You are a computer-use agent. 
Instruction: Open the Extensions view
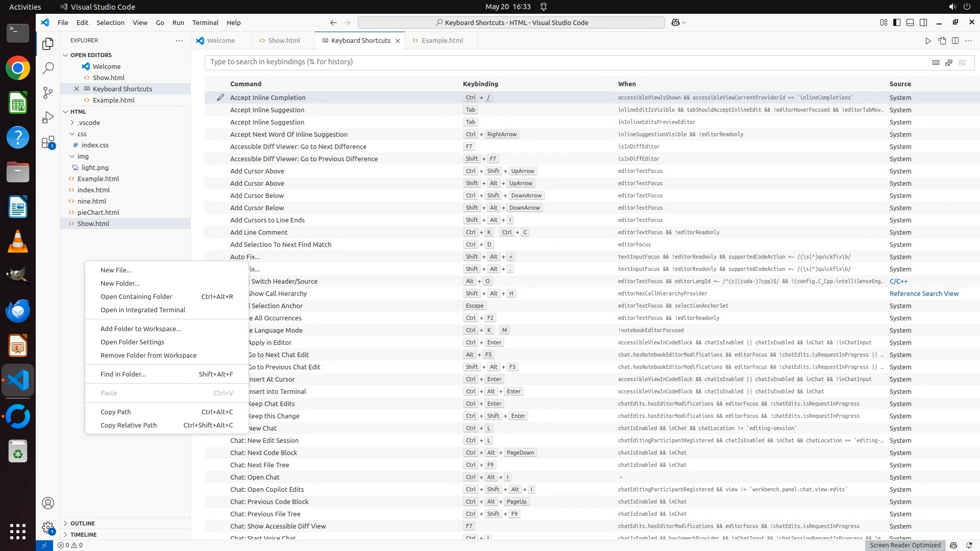coord(48,142)
